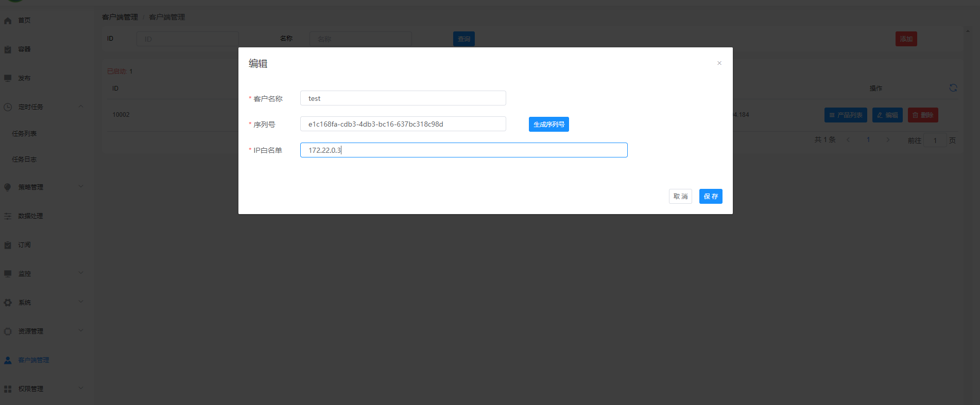Screen dimensions: 980x405
Task: Collapse the 定时任务 submenu arrow
Action: [x=81, y=107]
